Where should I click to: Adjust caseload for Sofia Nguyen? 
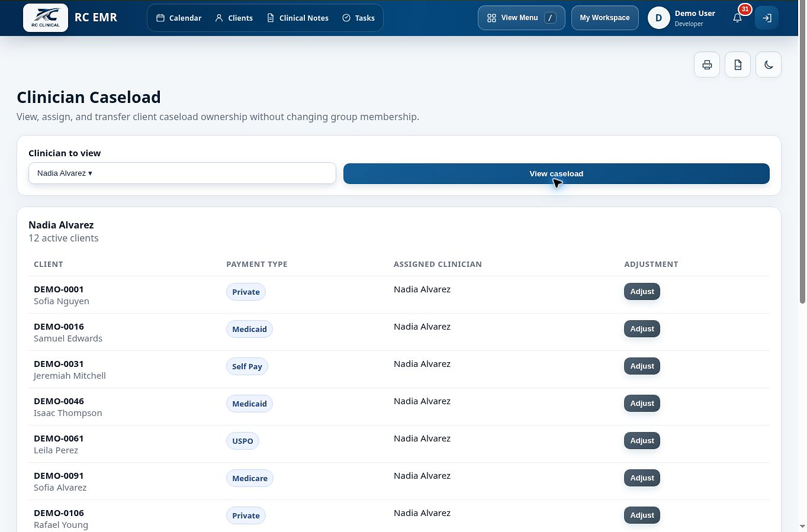642,292
